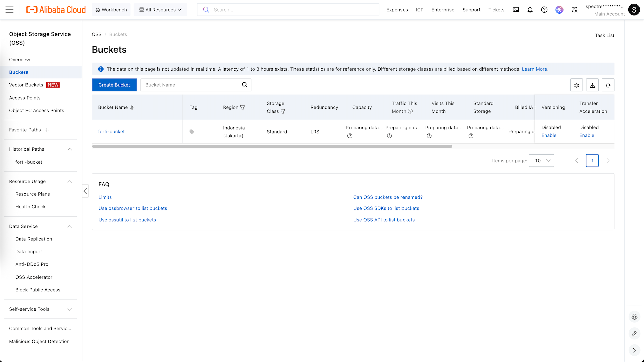The image size is (644, 362).
Task: Add a favorite path with plus icon
Action: click(47, 130)
